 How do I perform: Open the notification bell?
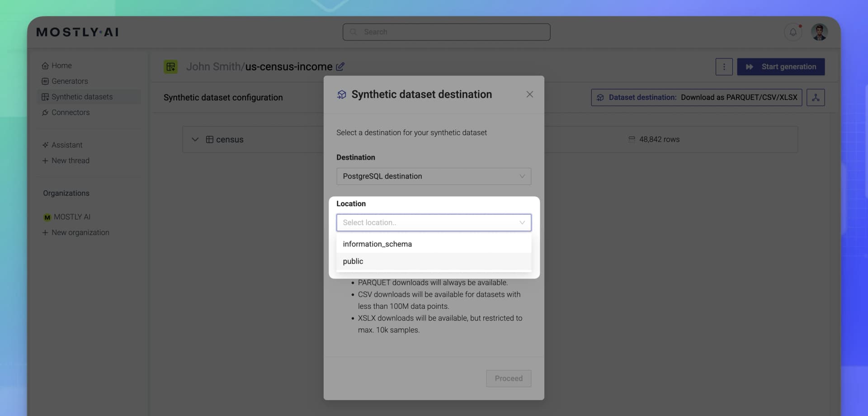(793, 32)
